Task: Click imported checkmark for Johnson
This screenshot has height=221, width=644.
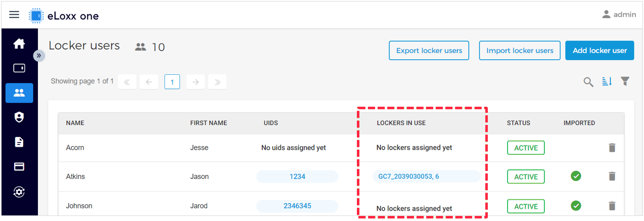Action: [x=576, y=206]
